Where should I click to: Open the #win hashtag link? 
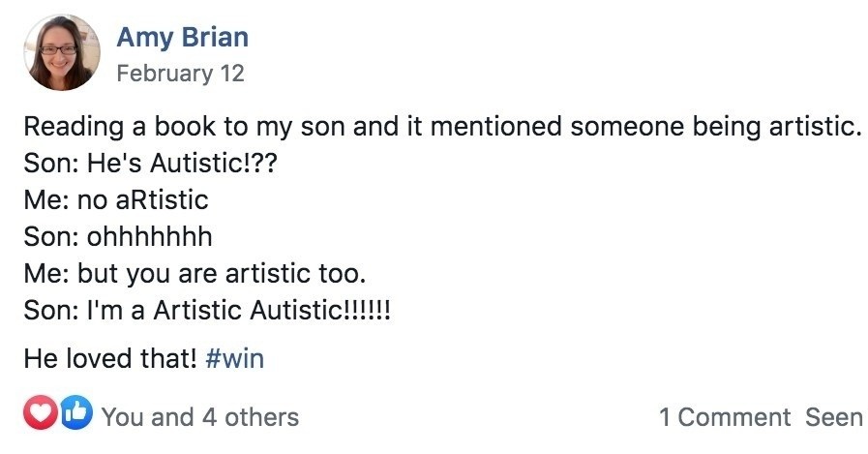pyautogui.click(x=235, y=358)
